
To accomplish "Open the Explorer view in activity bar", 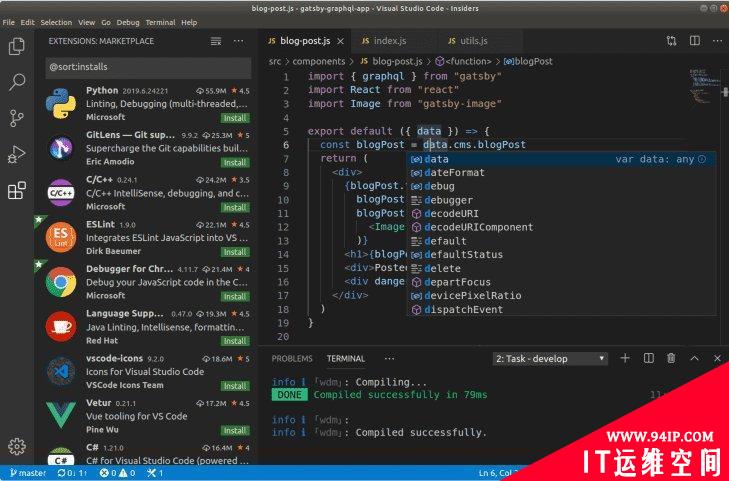I will point(17,46).
